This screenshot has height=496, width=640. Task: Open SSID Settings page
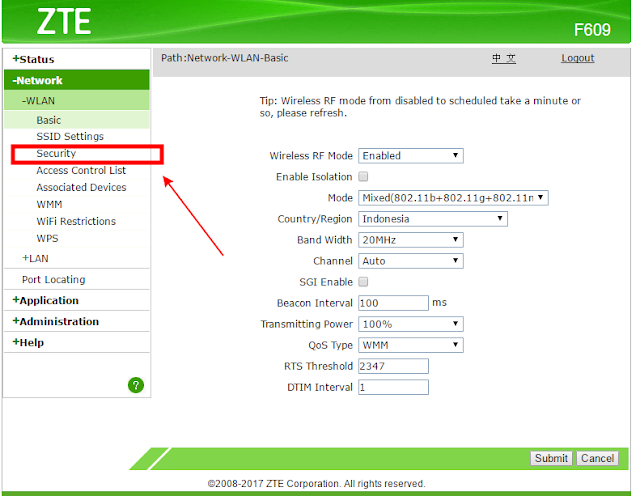(70, 136)
